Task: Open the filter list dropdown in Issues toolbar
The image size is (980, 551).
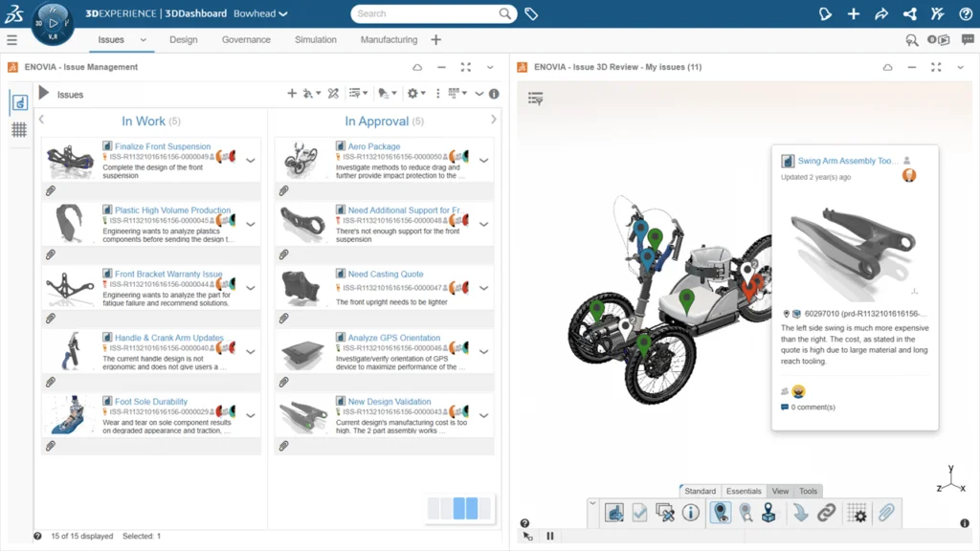Action: 358,93
